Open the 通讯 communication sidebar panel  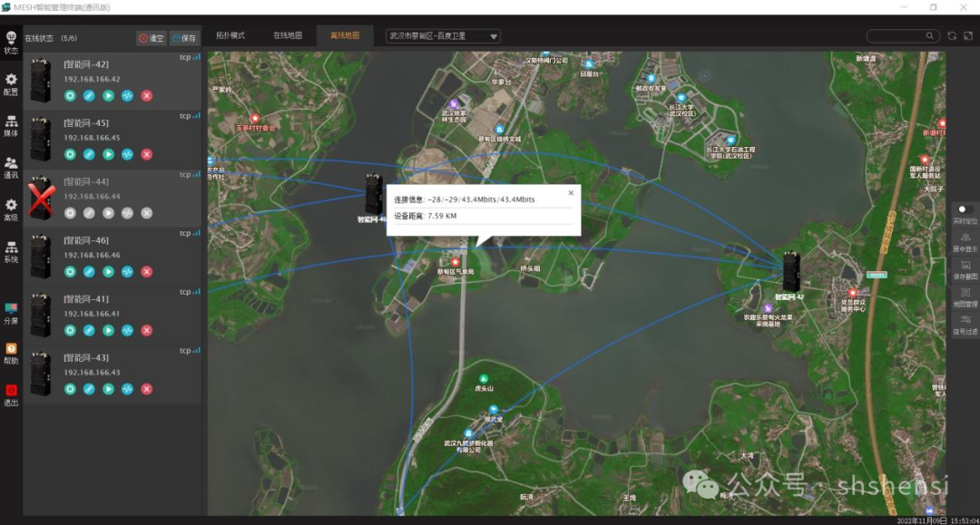click(x=11, y=168)
